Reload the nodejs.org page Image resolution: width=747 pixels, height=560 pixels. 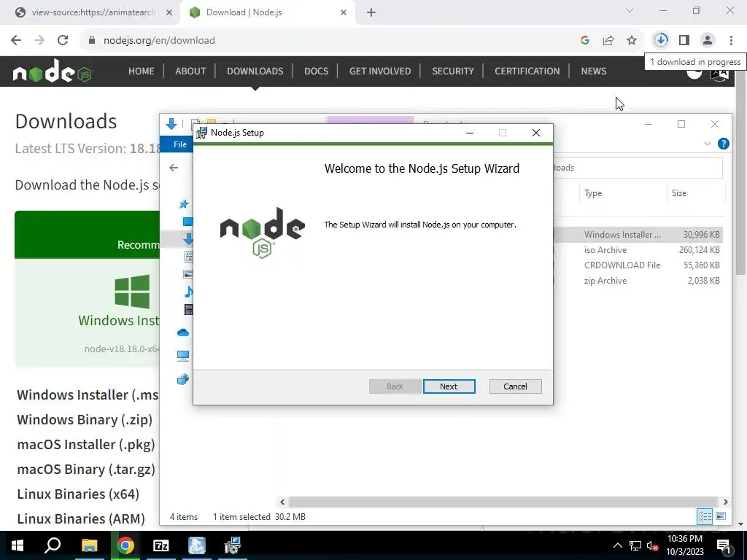point(63,41)
